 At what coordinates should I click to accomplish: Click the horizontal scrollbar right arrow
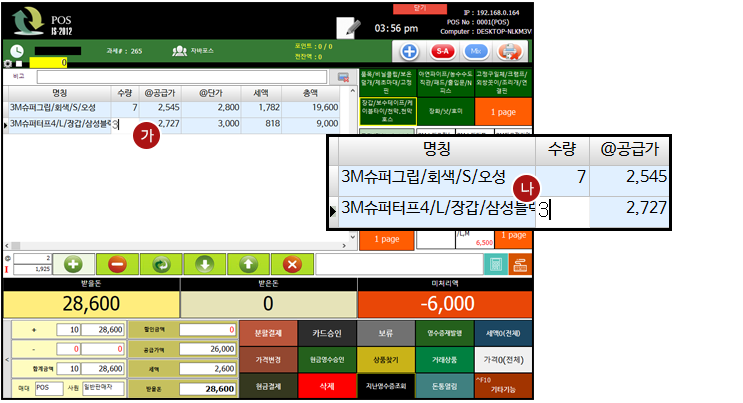[344, 246]
